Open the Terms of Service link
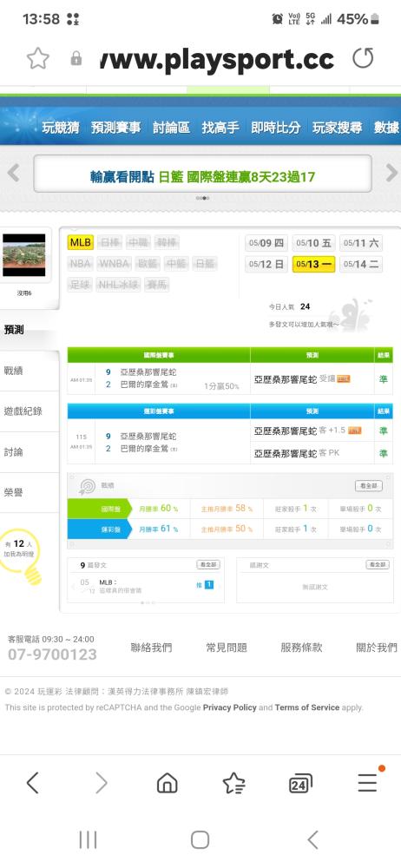This screenshot has height=868, width=401. click(307, 707)
